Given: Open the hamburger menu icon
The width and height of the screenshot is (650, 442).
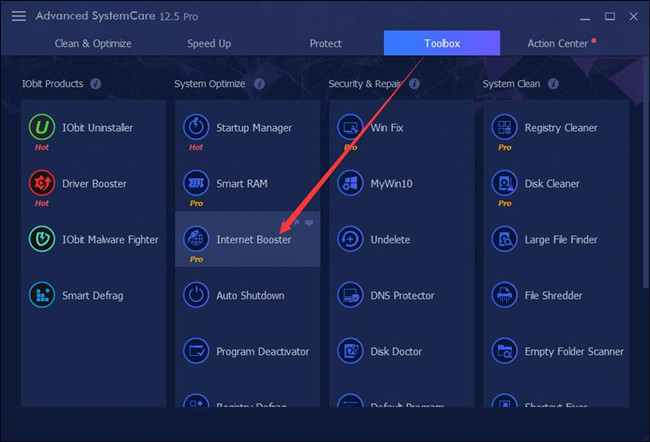Looking at the screenshot, I should (x=19, y=16).
